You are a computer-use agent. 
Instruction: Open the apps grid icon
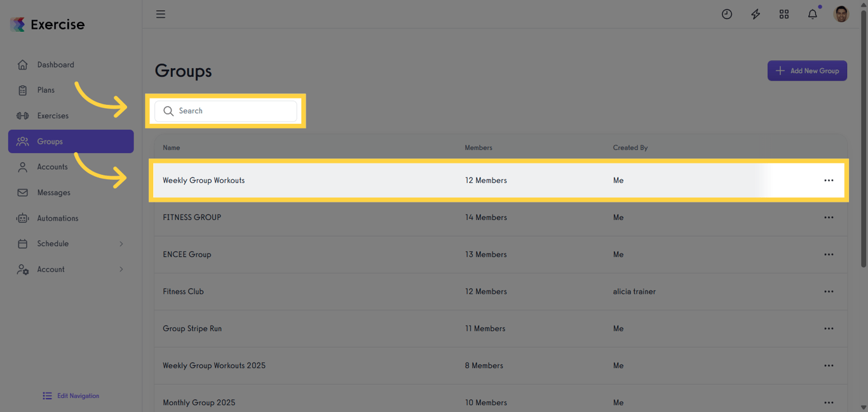[x=783, y=13]
